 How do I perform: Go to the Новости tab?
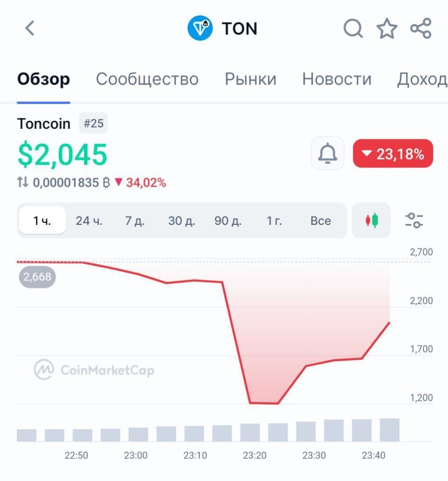pyautogui.click(x=337, y=79)
